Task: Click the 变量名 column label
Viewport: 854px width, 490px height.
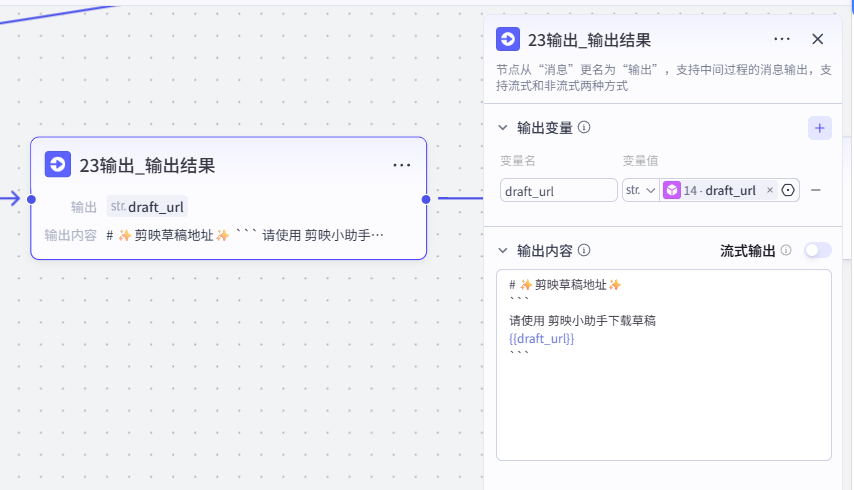Action: point(517,161)
